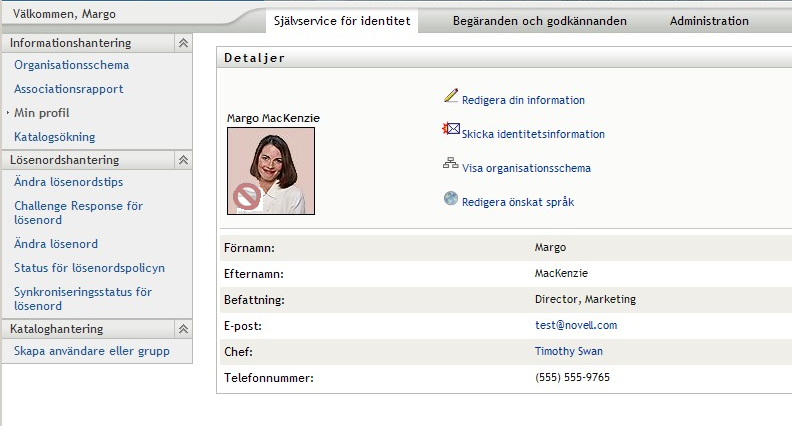
Task: Open the Administration tab
Action: click(x=709, y=21)
